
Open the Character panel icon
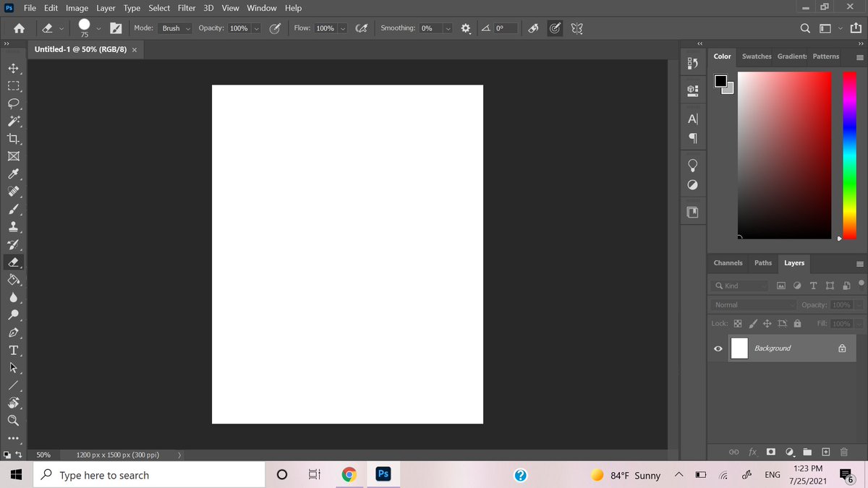(693, 119)
